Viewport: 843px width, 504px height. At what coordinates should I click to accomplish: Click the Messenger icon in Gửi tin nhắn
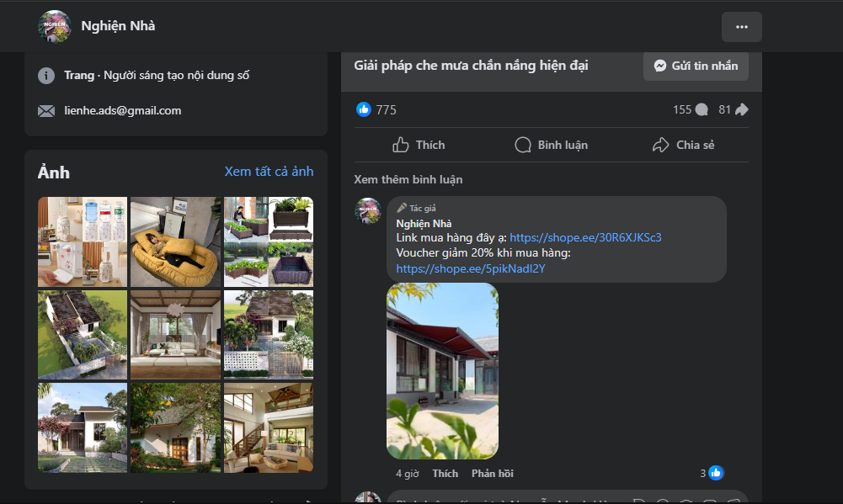[660, 66]
